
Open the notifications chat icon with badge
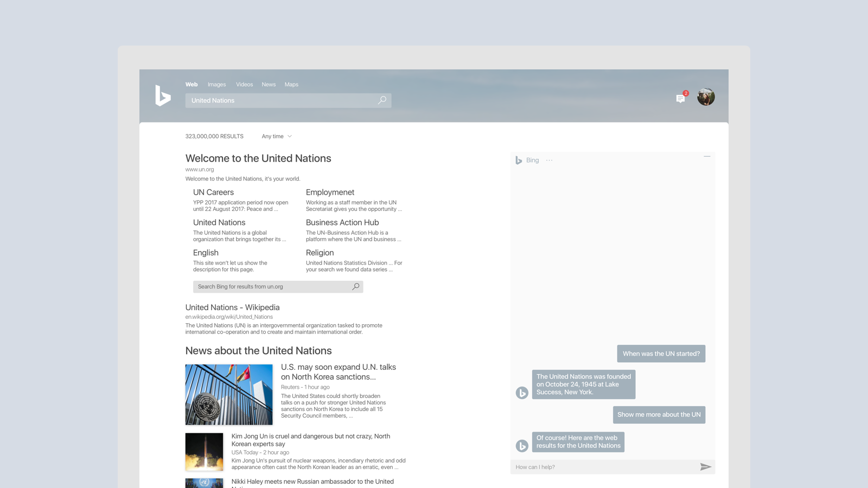pos(681,98)
